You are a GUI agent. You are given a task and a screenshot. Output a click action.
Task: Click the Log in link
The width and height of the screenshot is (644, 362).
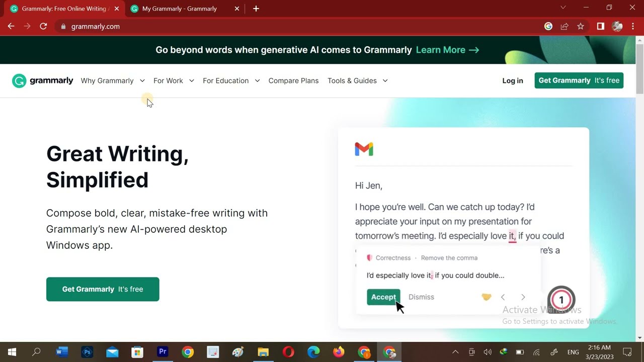click(x=513, y=80)
